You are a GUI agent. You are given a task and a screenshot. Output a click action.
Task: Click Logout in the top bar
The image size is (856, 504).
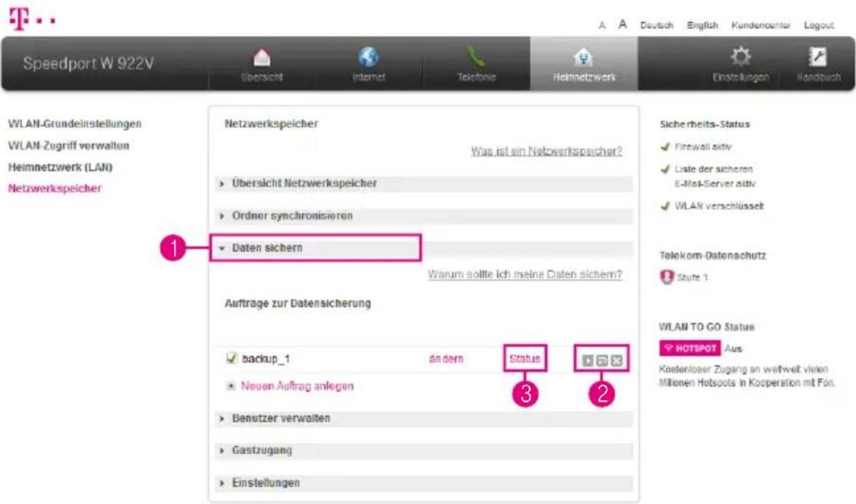[x=819, y=25]
